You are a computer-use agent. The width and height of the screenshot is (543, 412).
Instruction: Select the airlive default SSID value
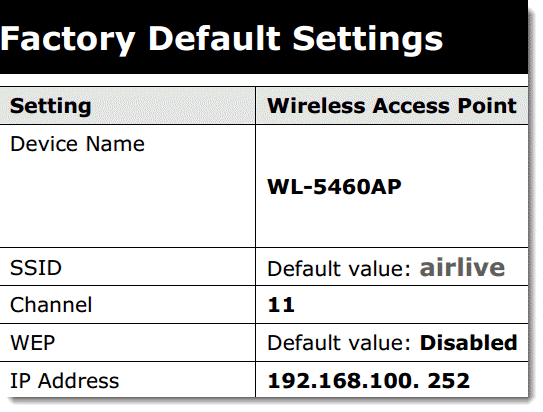[462, 268]
